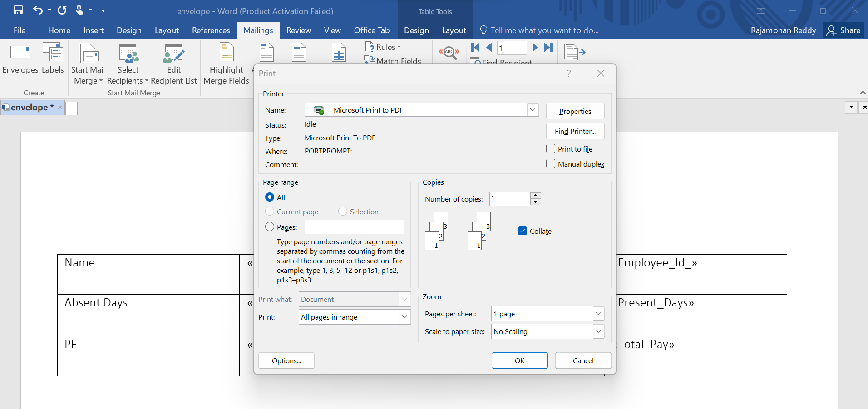Click the Start Mail Merge icon
This screenshot has width=868, height=409.
coord(89,53)
